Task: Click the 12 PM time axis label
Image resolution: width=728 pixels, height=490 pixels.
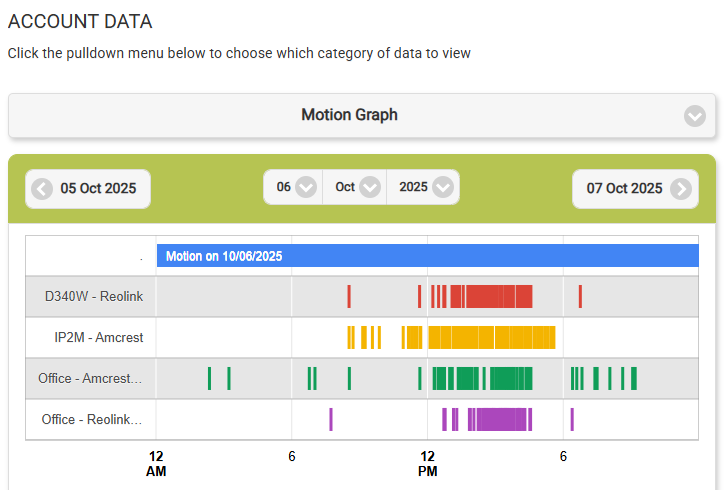Action: (427, 464)
